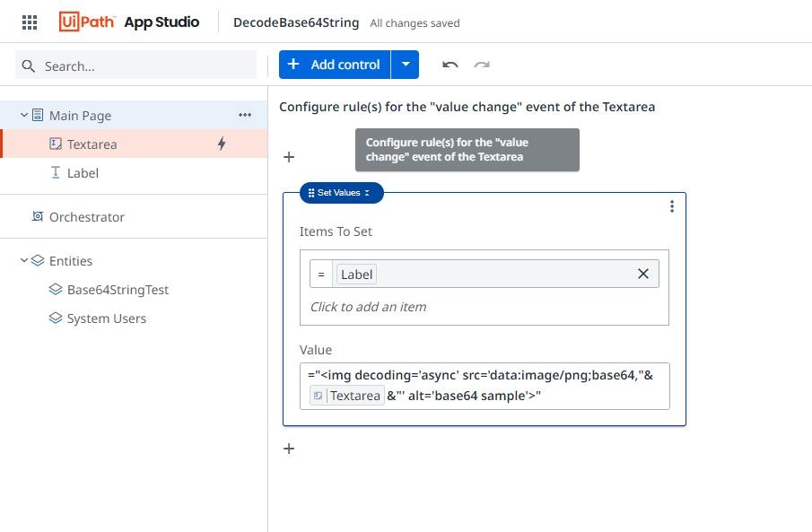Screen dimensions: 812x532
Task: Click the lightning bolt event icon on Textarea
Action: click(x=222, y=144)
